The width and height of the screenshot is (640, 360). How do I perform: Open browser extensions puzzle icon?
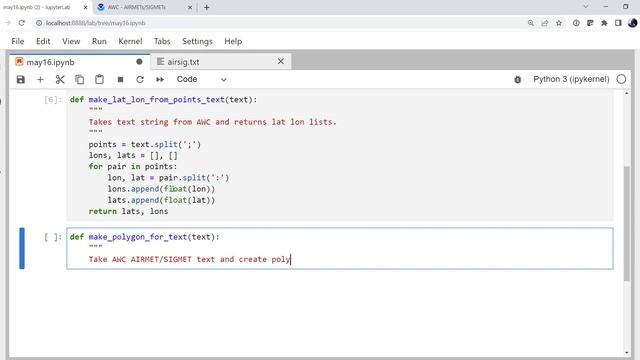tap(604, 23)
